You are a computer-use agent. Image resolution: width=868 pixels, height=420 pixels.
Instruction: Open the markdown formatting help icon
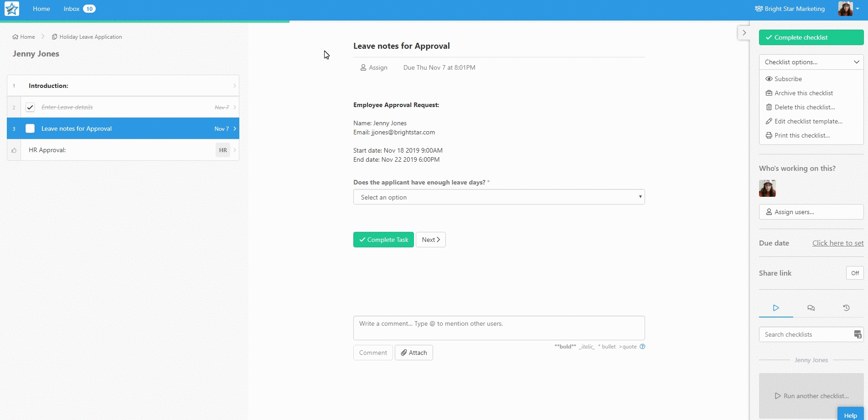point(643,347)
